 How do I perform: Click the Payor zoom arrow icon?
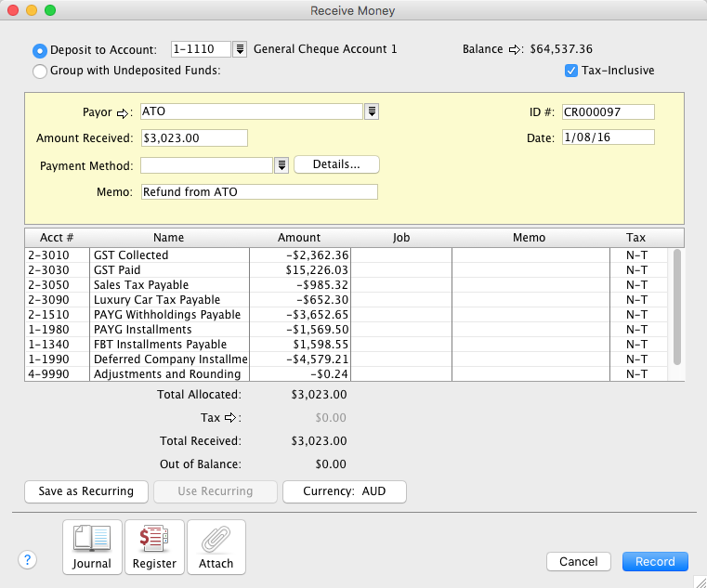[x=124, y=112]
